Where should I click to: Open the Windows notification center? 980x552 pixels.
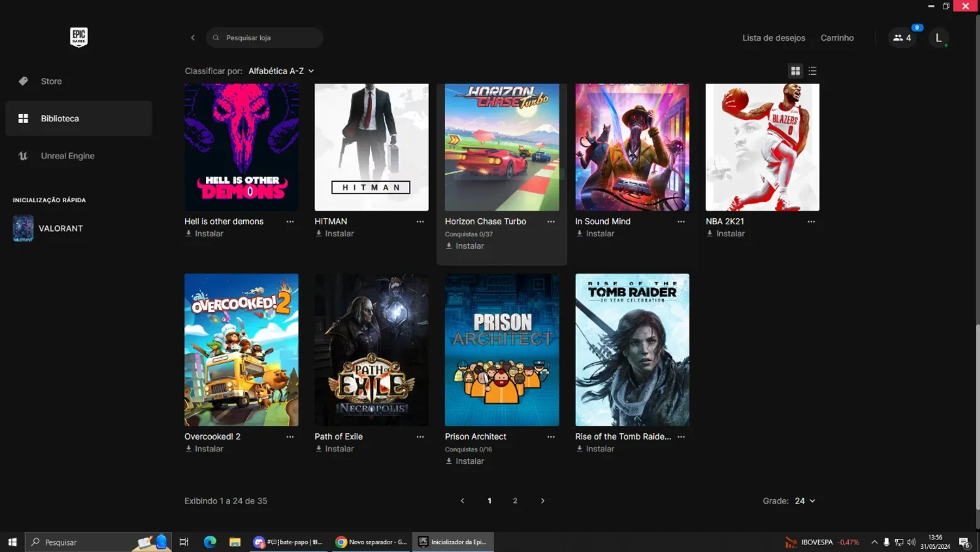pyautogui.click(x=964, y=542)
